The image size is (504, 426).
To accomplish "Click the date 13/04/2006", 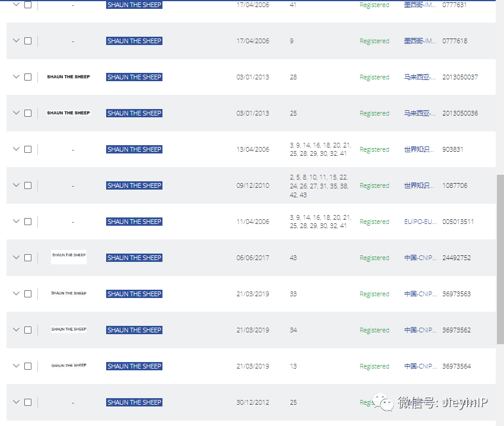I will click(x=253, y=149).
